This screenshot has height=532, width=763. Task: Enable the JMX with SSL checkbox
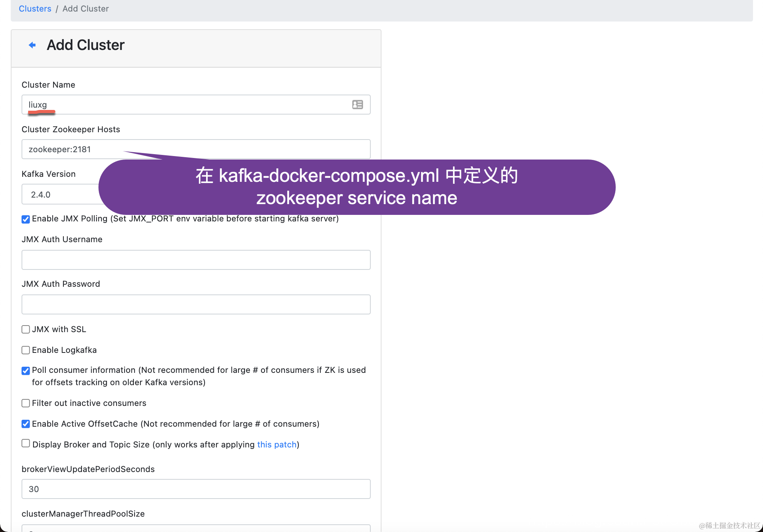tap(26, 329)
